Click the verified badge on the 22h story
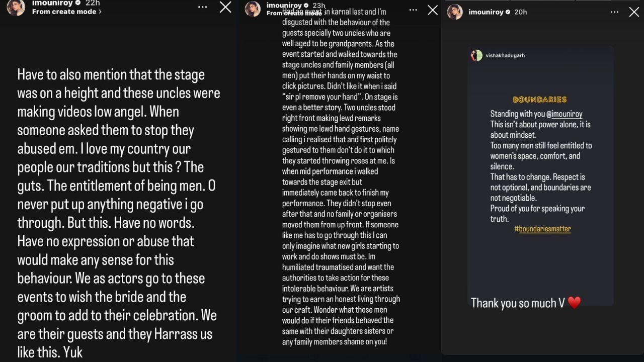The image size is (644, 362). tap(77, 3)
